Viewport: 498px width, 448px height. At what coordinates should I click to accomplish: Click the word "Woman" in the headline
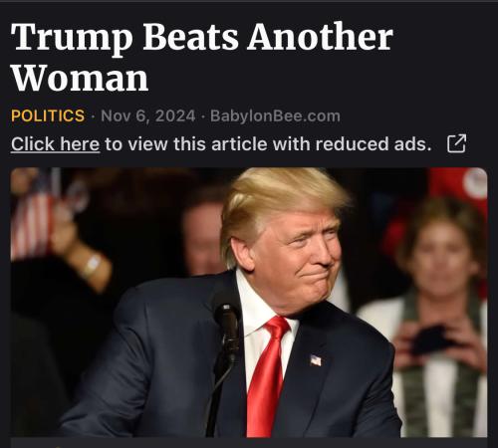pos(80,78)
